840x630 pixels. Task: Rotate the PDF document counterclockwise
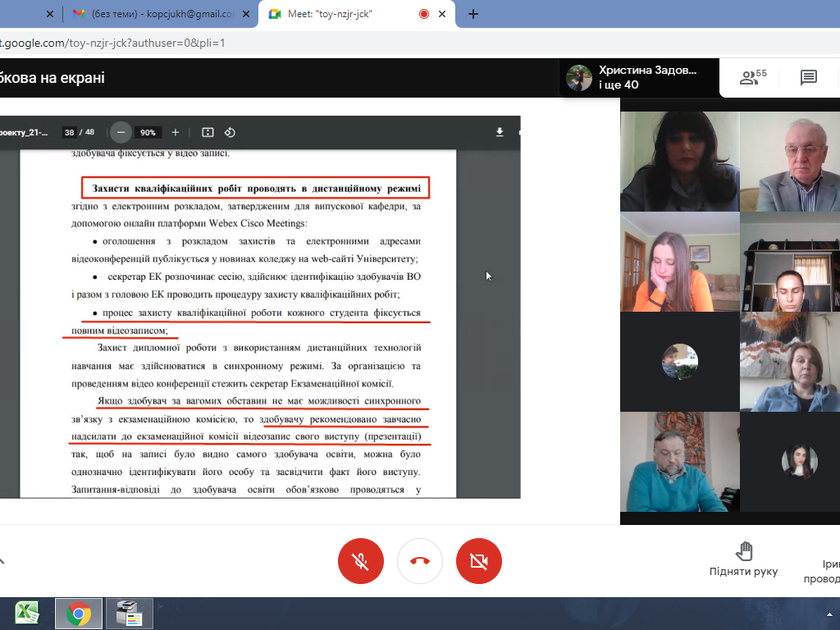230,132
